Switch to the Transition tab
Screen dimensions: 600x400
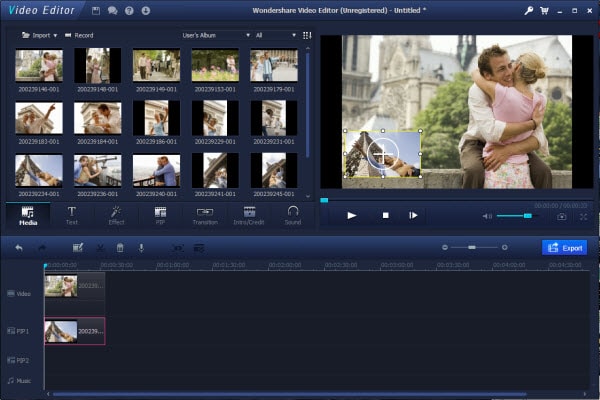pos(204,214)
